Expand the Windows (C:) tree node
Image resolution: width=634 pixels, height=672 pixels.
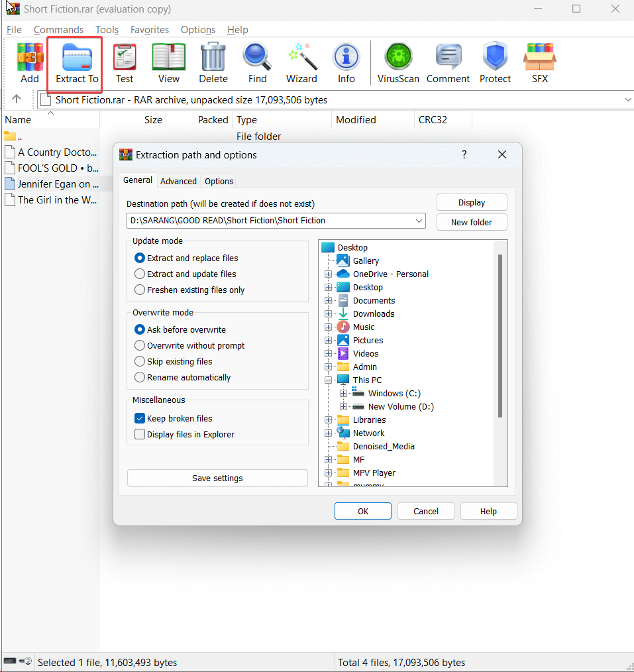(x=343, y=394)
